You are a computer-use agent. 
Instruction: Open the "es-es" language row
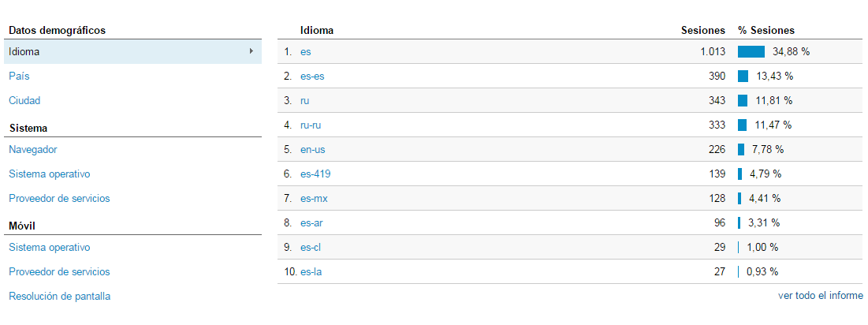(x=312, y=77)
